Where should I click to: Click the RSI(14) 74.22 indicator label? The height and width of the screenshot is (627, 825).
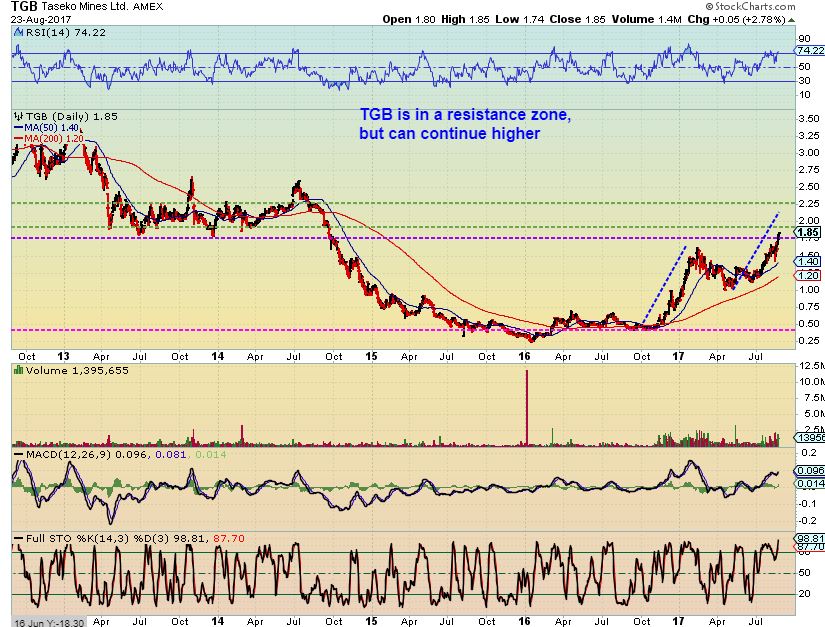(x=65, y=33)
